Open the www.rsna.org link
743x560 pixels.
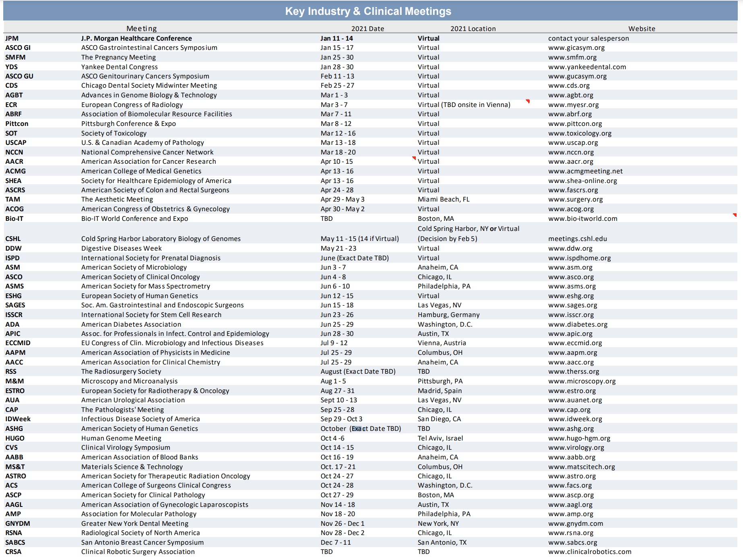pos(571,533)
